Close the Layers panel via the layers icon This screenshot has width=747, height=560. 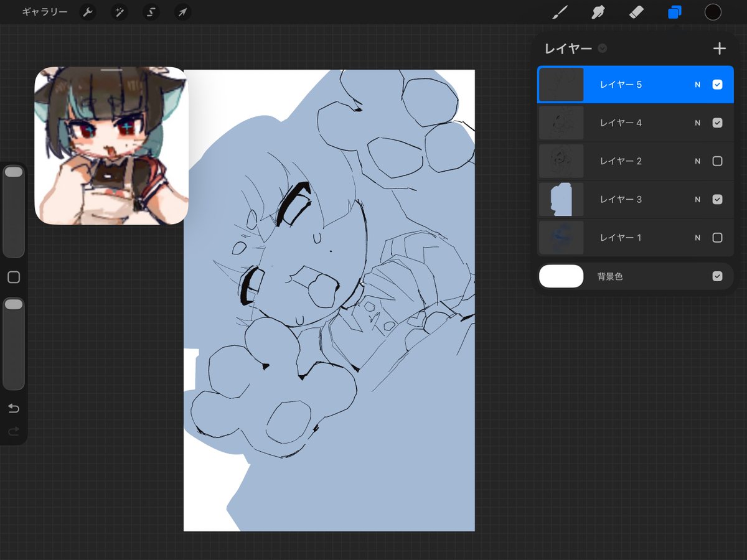click(x=675, y=12)
